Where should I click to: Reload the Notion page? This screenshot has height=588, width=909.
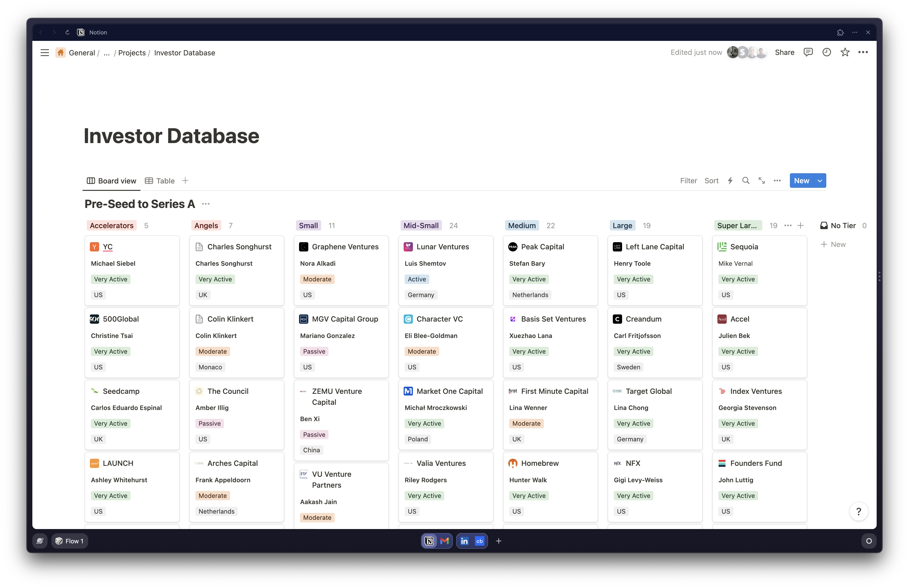click(x=67, y=33)
